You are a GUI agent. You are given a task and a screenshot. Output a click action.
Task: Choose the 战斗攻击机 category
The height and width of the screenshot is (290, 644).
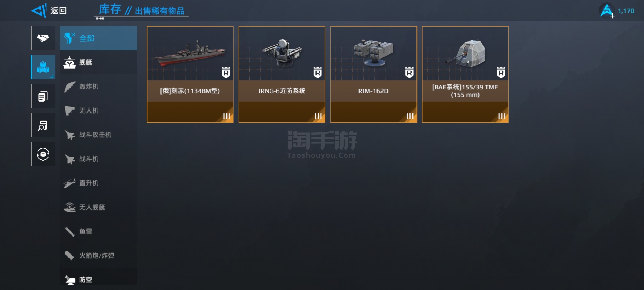click(98, 135)
